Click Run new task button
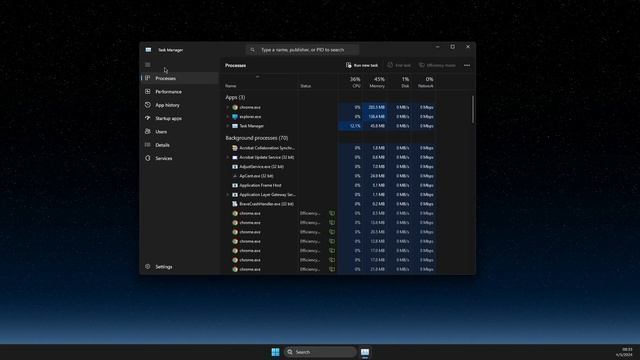Image resolution: width=640 pixels, height=360 pixels. (x=362, y=65)
